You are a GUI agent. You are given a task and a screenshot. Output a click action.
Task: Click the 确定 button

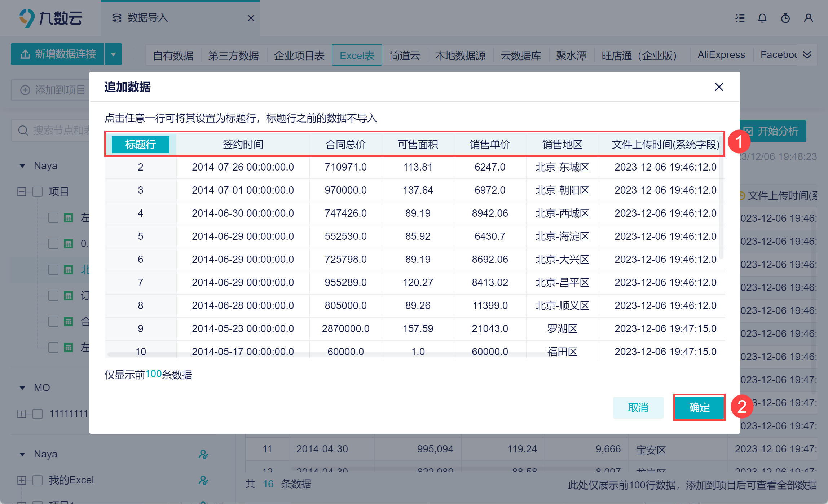[699, 407]
